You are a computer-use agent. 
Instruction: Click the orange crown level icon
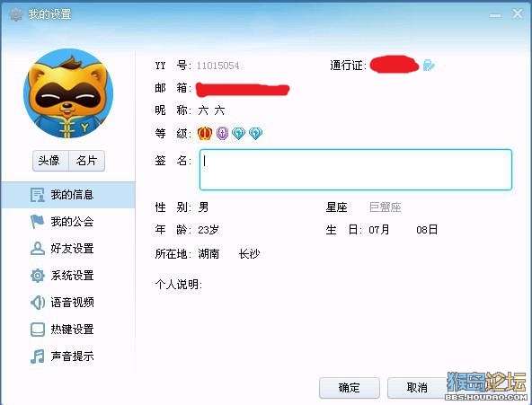point(205,133)
